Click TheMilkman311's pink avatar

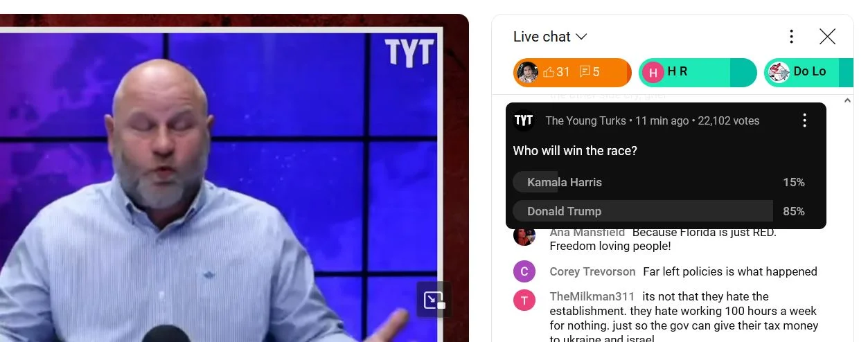click(524, 300)
